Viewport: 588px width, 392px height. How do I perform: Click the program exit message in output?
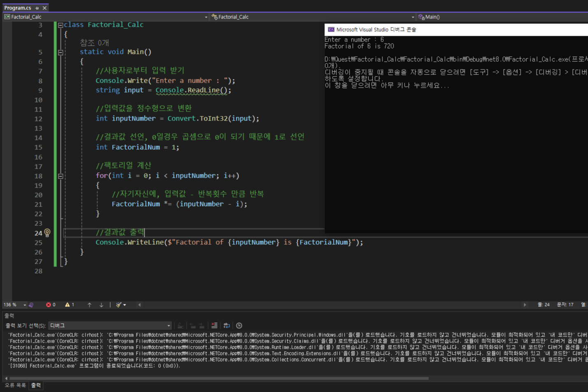(95, 366)
